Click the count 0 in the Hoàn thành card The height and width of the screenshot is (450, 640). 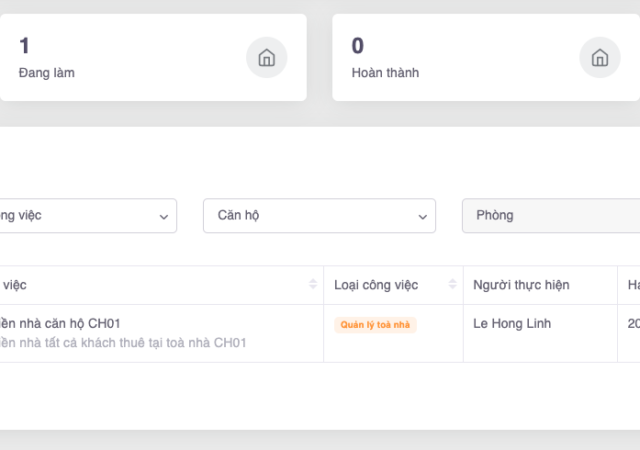(x=358, y=45)
